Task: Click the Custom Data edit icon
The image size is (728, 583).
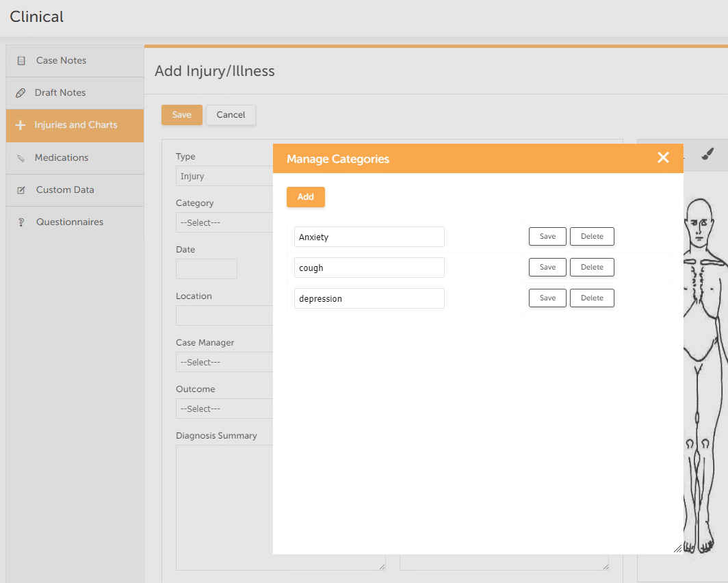Action: [21, 190]
